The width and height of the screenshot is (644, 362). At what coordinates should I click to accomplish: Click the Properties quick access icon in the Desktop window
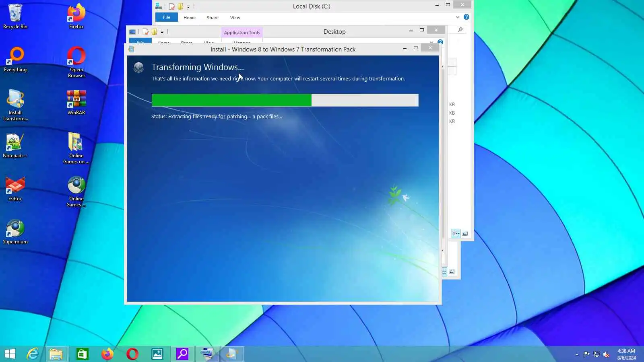[146, 32]
